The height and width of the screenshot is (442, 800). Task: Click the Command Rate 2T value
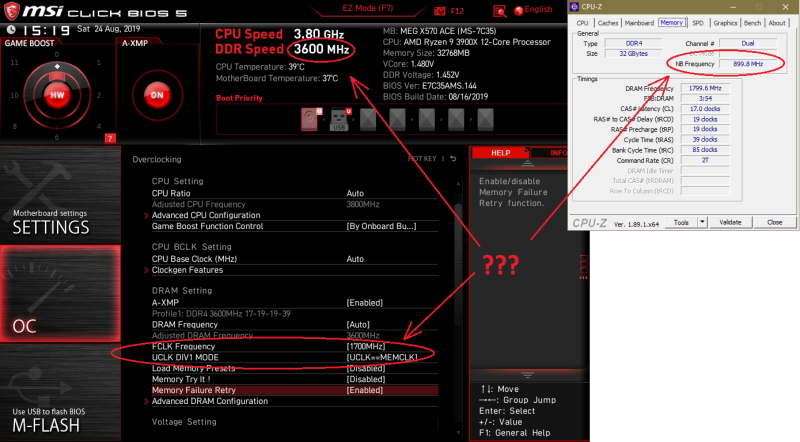[x=705, y=160]
